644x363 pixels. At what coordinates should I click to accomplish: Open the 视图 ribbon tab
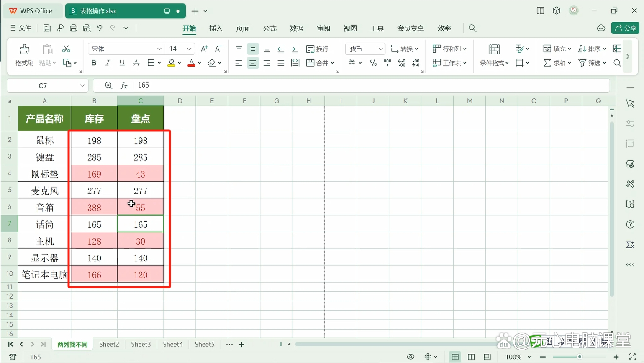pyautogui.click(x=350, y=28)
